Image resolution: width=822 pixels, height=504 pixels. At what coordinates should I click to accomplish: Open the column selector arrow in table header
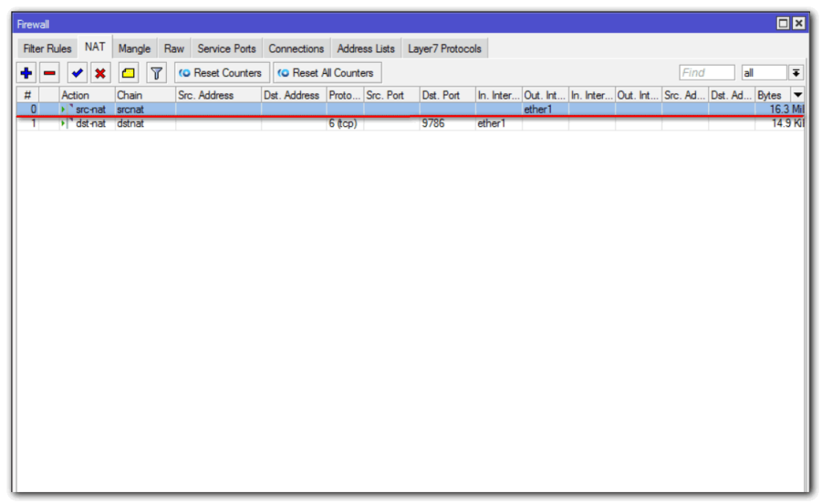pos(798,95)
